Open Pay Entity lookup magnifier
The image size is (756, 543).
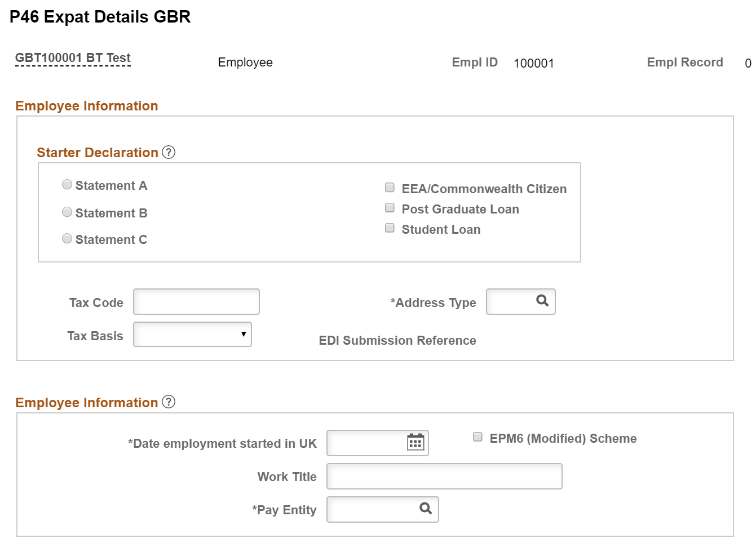(426, 509)
